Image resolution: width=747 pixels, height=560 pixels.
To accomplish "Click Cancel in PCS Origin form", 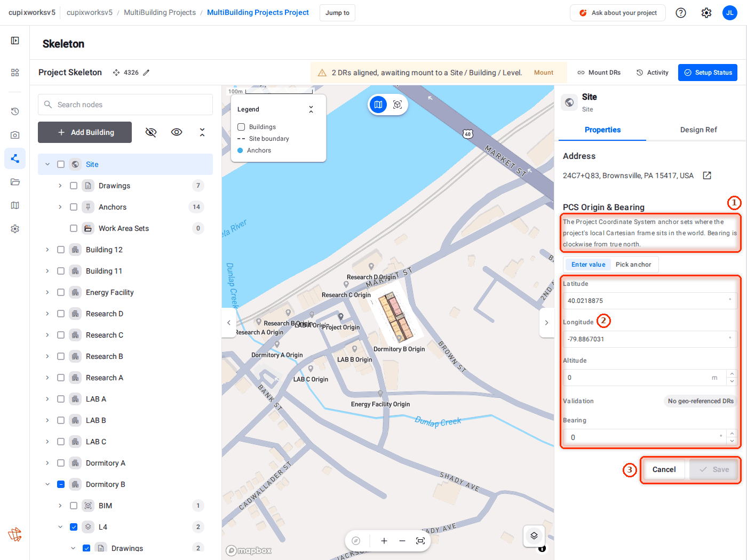I will tap(664, 469).
